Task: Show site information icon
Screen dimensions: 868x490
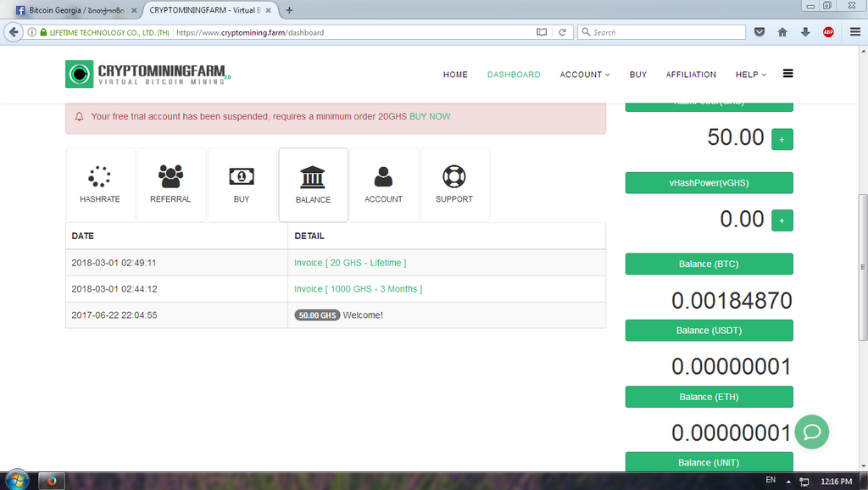Action: pyautogui.click(x=32, y=32)
